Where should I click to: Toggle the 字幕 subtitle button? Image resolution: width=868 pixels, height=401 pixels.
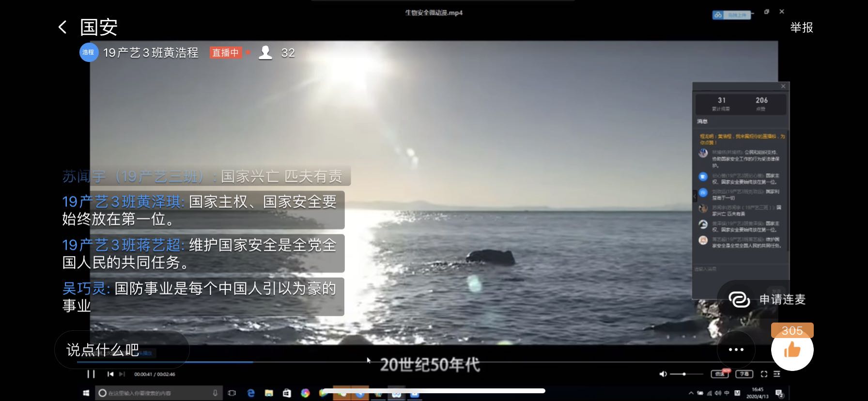coord(744,374)
